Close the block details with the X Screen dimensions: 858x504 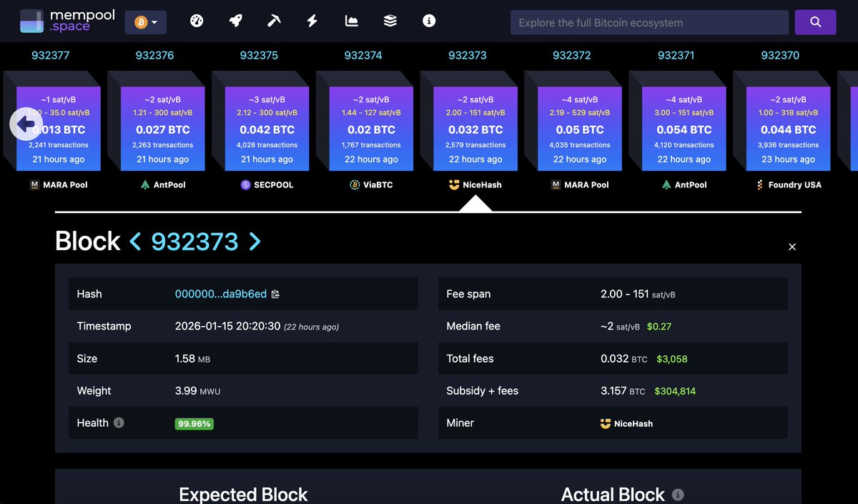[792, 247]
